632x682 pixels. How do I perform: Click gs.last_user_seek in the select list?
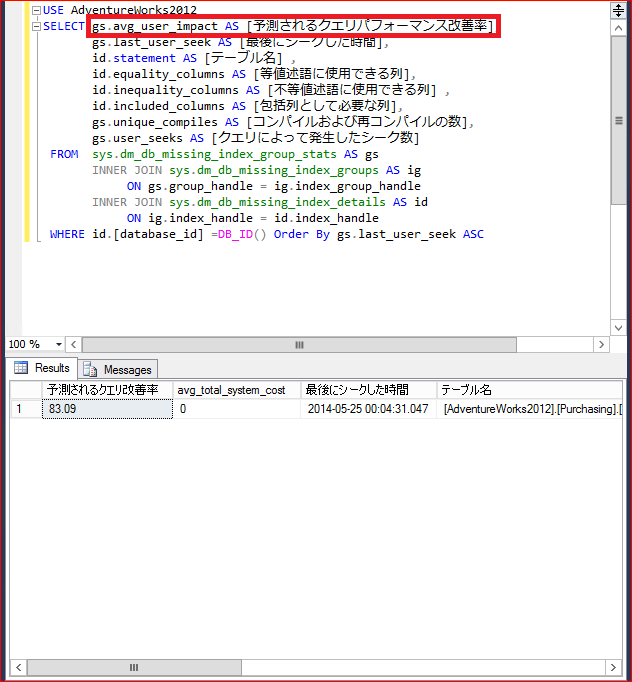(151, 43)
